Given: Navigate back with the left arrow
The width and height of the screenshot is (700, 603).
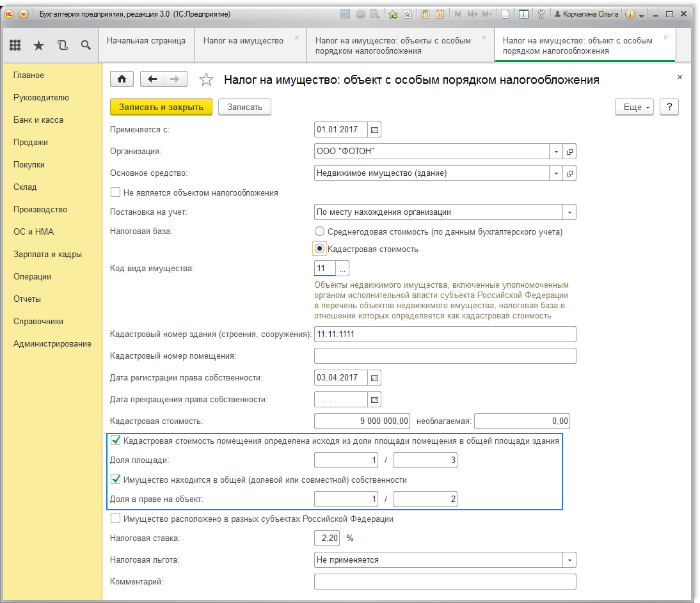Looking at the screenshot, I should pyautogui.click(x=152, y=79).
